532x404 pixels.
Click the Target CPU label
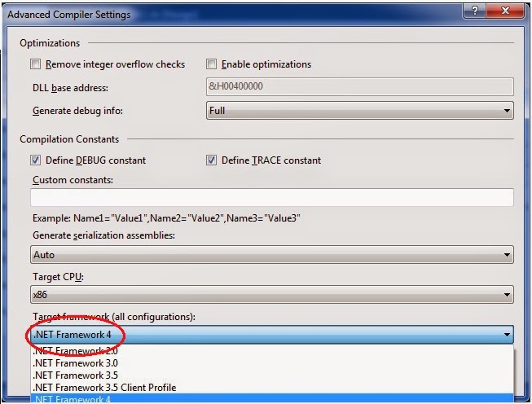58,277
